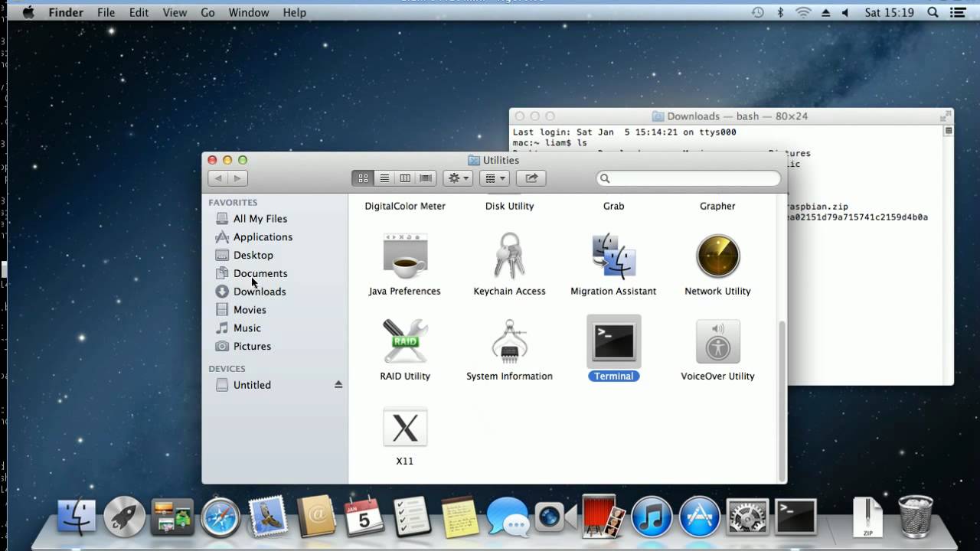Image resolution: width=980 pixels, height=551 pixels.
Task: Select RAID Utility icon
Action: (x=405, y=341)
